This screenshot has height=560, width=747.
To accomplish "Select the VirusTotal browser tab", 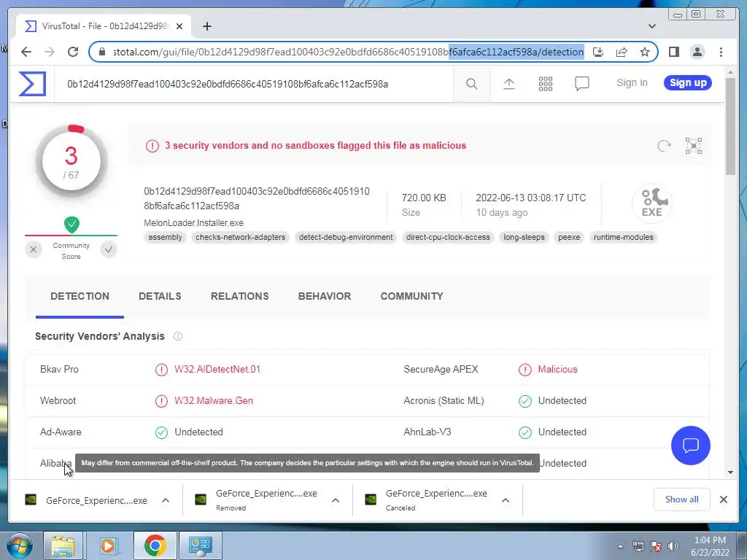I will pos(104,26).
